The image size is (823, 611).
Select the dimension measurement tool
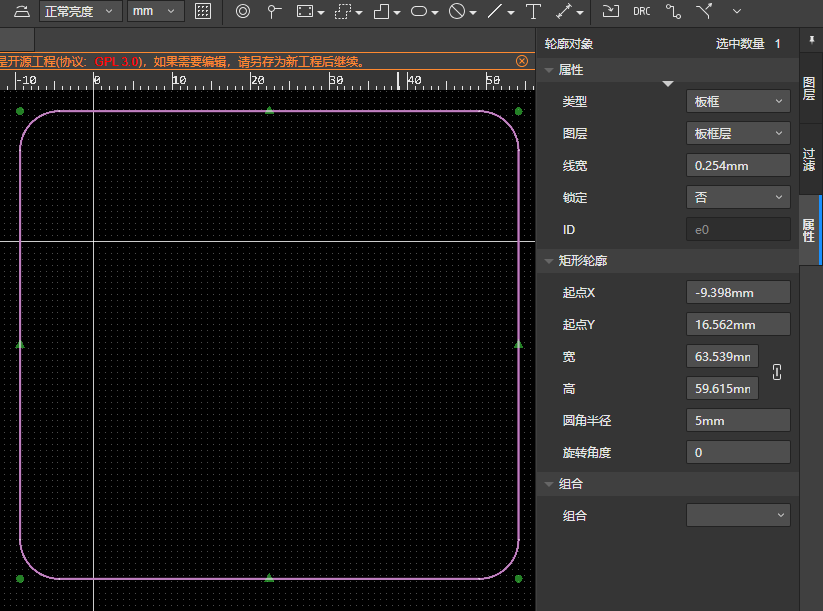564,11
